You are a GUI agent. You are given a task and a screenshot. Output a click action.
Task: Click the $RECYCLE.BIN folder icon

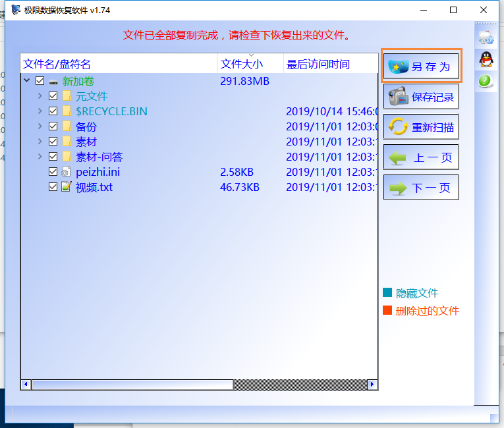(x=67, y=111)
